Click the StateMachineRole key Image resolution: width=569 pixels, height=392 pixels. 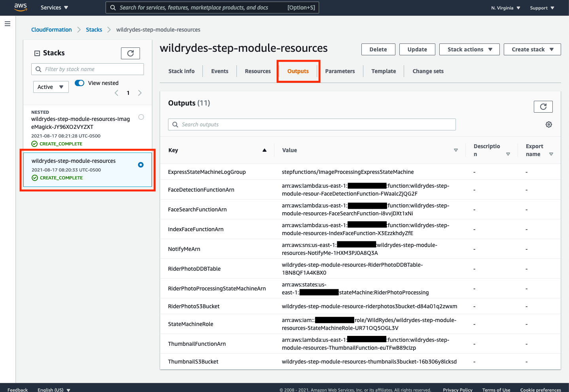[191, 324]
